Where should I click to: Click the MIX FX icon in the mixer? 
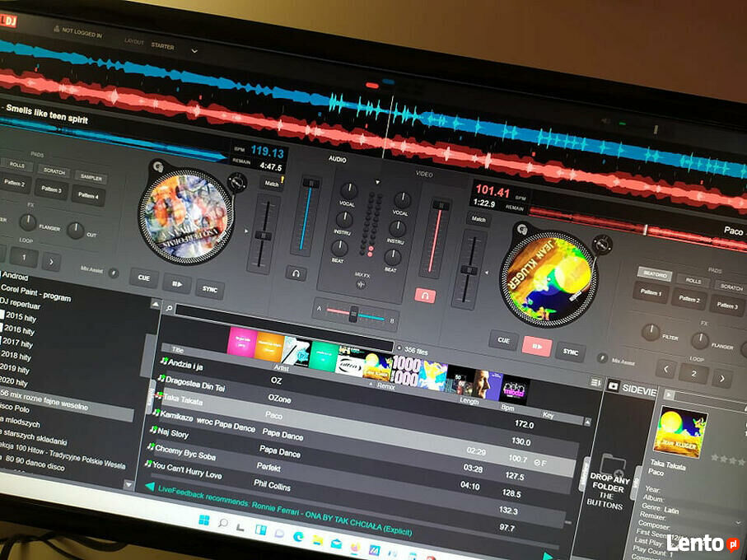click(360, 284)
